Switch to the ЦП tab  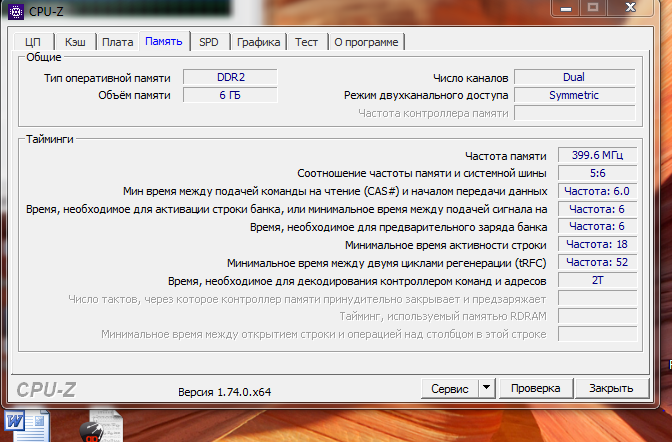[x=33, y=42]
